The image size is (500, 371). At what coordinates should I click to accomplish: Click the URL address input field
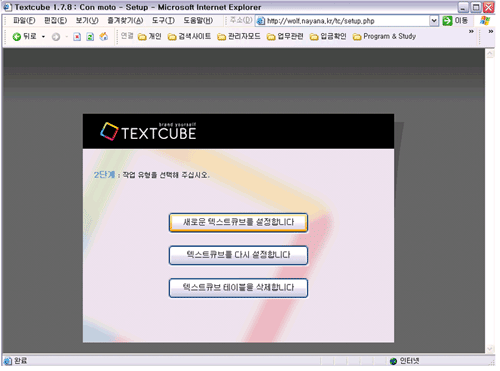pyautogui.click(x=347, y=21)
